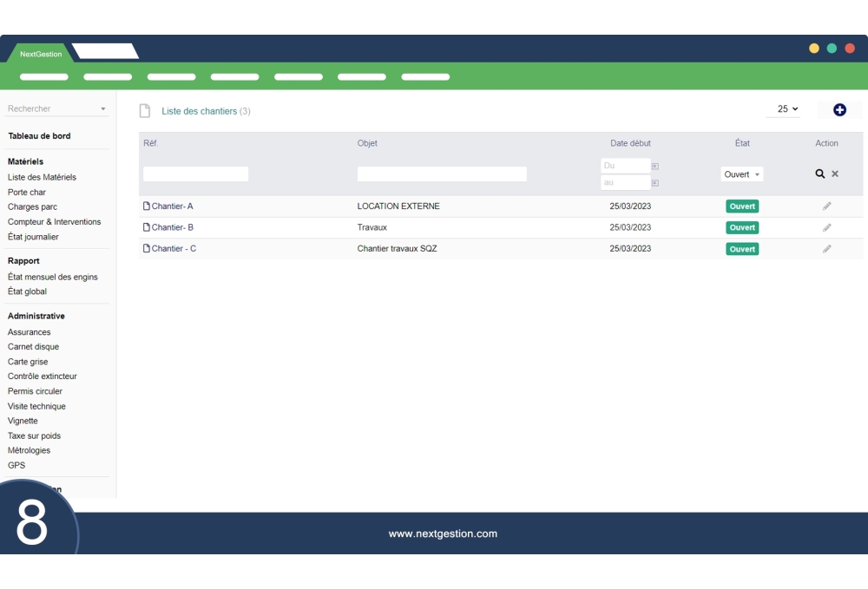Open calendar picker for the 'Du' date
Screen dimensions: 868x589
(655, 166)
